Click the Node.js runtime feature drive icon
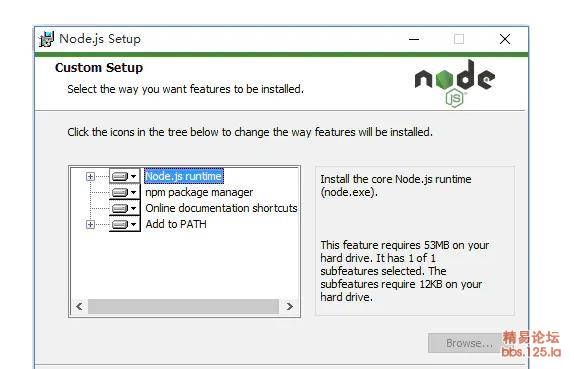574x369 pixels. pyautogui.click(x=120, y=176)
